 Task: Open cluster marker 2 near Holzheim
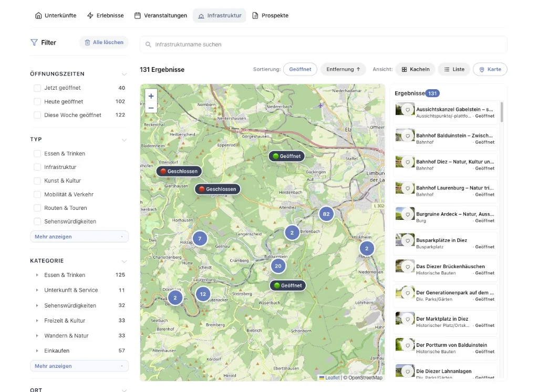coord(367,248)
